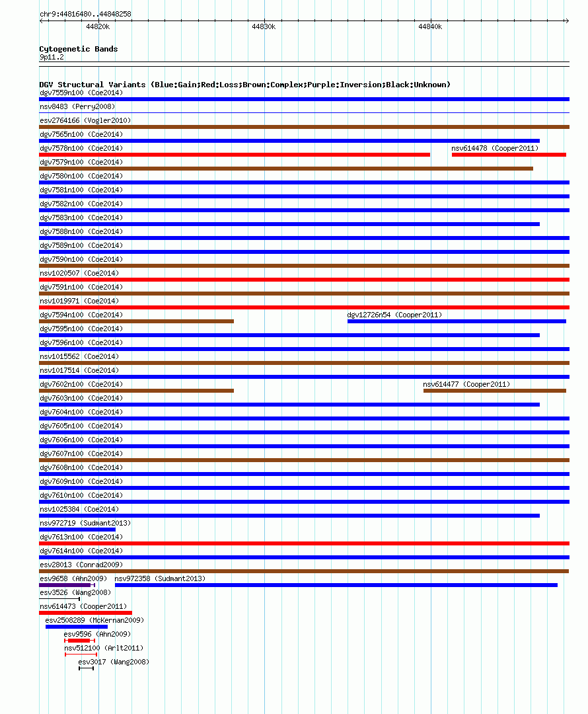Click the brown nsv614477 complex bar
Screen dimensions: 588x714
[x=495, y=391]
